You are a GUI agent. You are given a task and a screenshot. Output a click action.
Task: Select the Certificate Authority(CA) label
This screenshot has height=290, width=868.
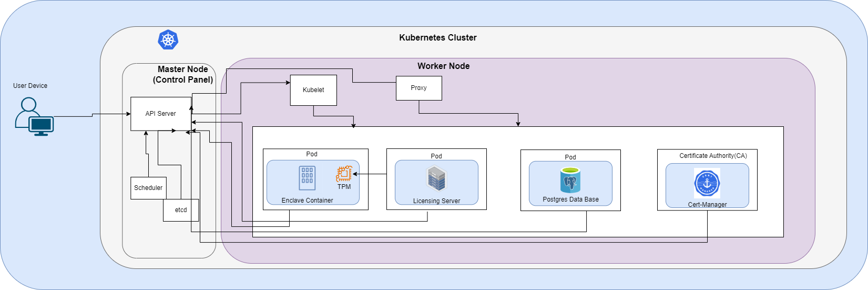pyautogui.click(x=713, y=156)
